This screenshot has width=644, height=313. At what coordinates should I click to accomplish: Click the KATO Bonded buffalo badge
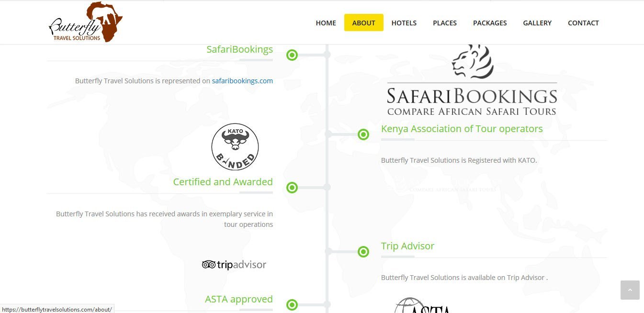(235, 147)
